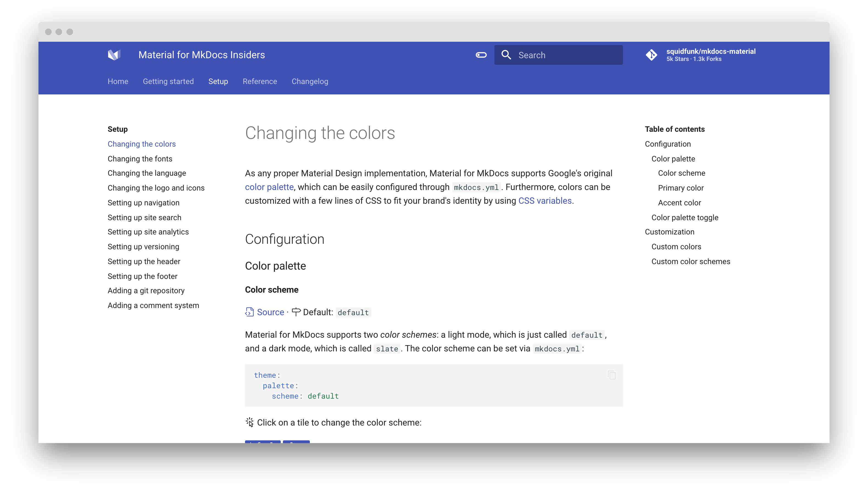This screenshot has height=498, width=868.
Task: Select Custom colors in table of contents
Action: pyautogui.click(x=675, y=247)
